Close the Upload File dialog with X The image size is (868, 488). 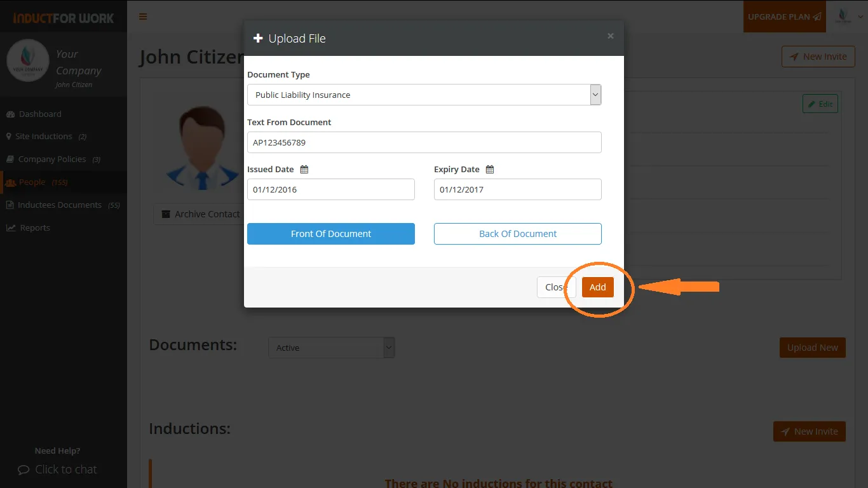pos(611,36)
